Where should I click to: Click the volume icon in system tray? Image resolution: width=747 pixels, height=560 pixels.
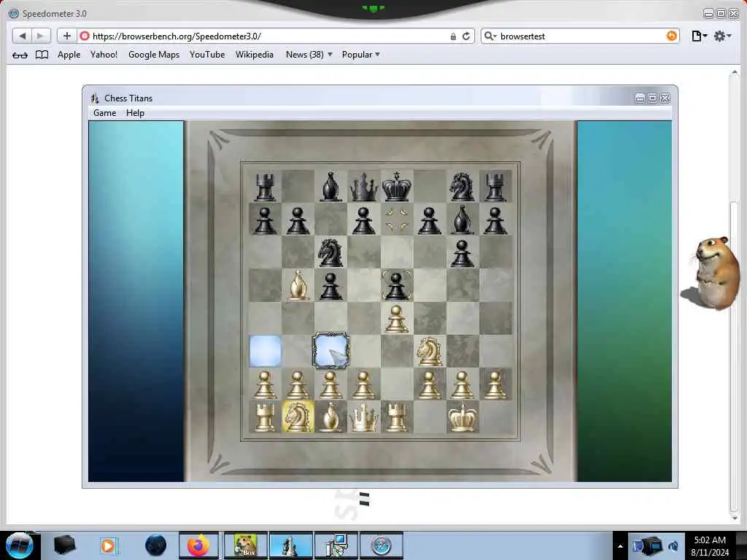click(x=673, y=546)
